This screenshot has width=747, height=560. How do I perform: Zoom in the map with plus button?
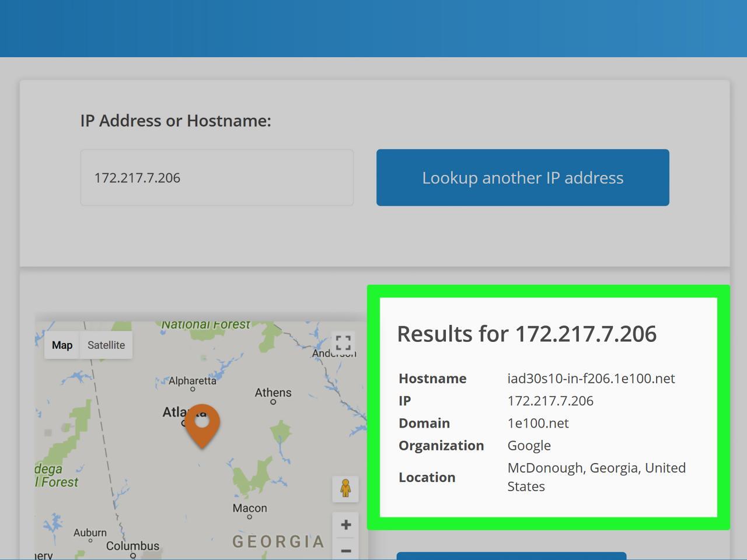point(345,524)
